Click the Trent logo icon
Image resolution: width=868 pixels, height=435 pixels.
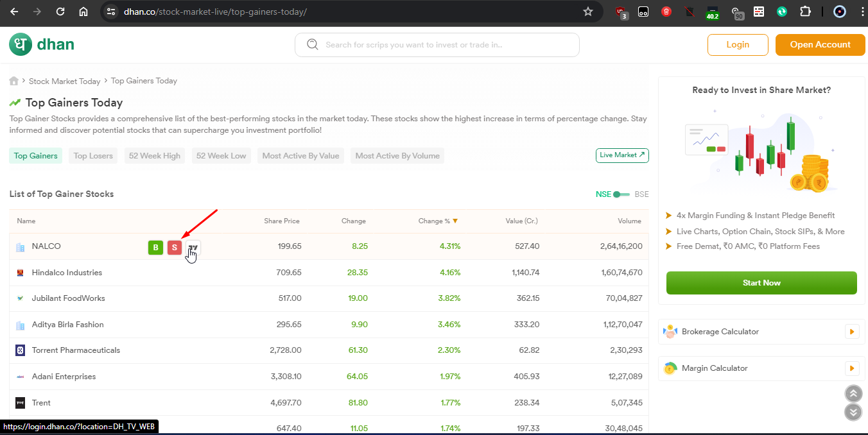(20, 403)
